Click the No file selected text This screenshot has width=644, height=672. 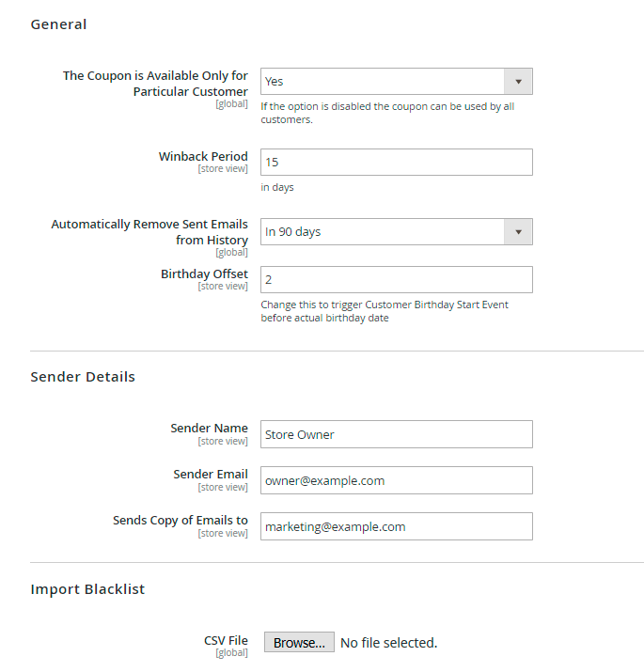tap(388, 643)
